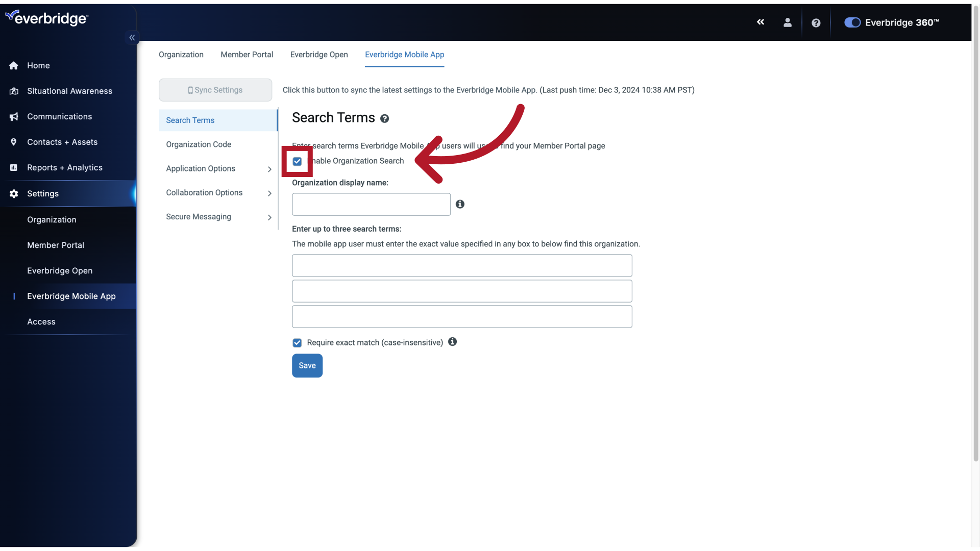980x551 pixels.
Task: Expand Secure Messaging menu item
Action: [268, 217]
